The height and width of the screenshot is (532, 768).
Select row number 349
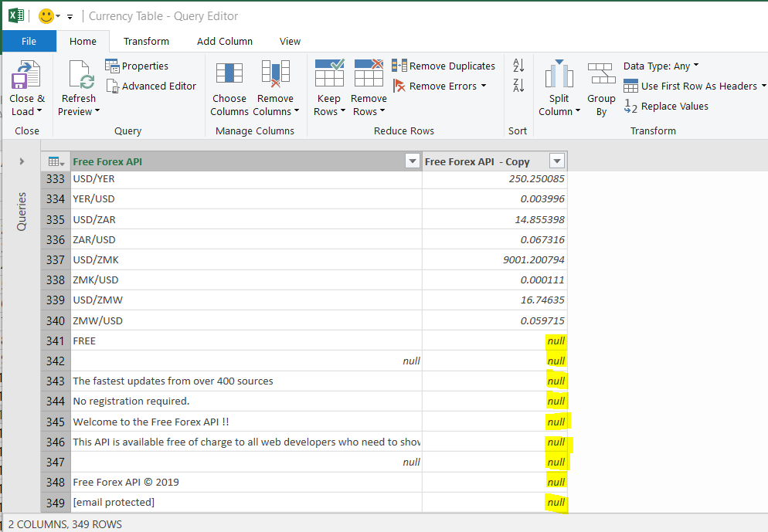(56, 503)
